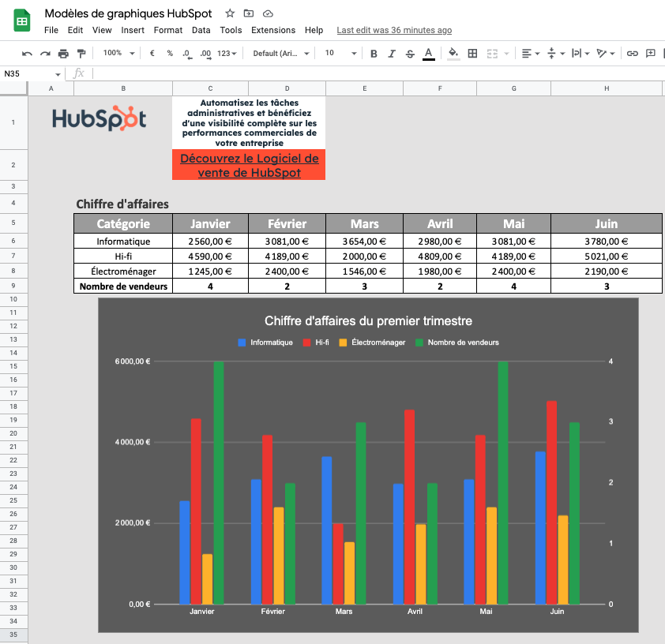Open the Help menu

(314, 30)
